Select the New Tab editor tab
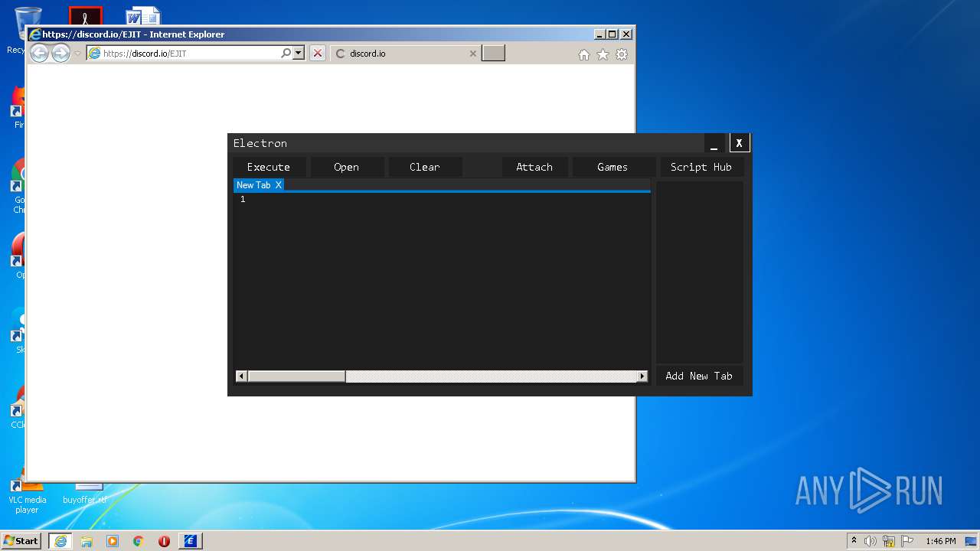This screenshot has width=980, height=551. coord(253,185)
